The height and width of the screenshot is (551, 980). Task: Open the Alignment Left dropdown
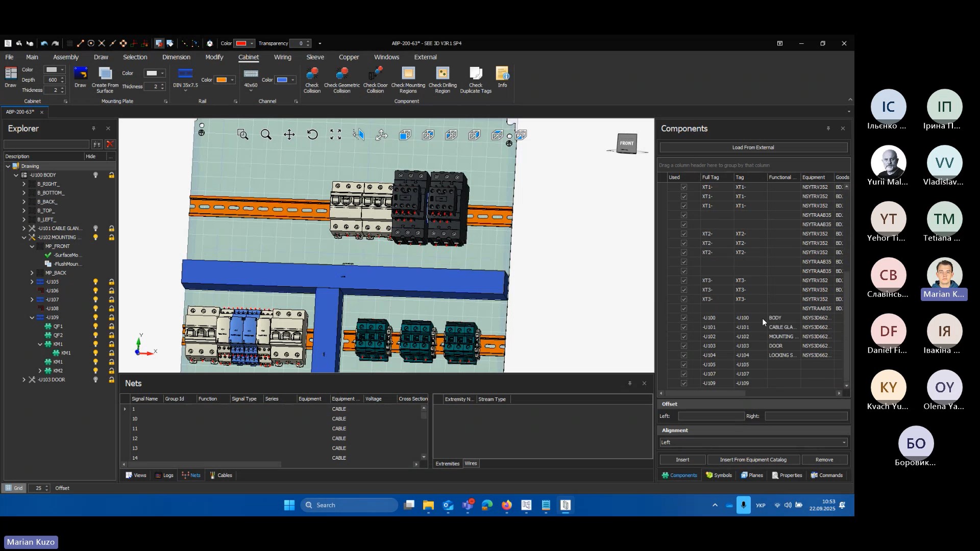[844, 442]
